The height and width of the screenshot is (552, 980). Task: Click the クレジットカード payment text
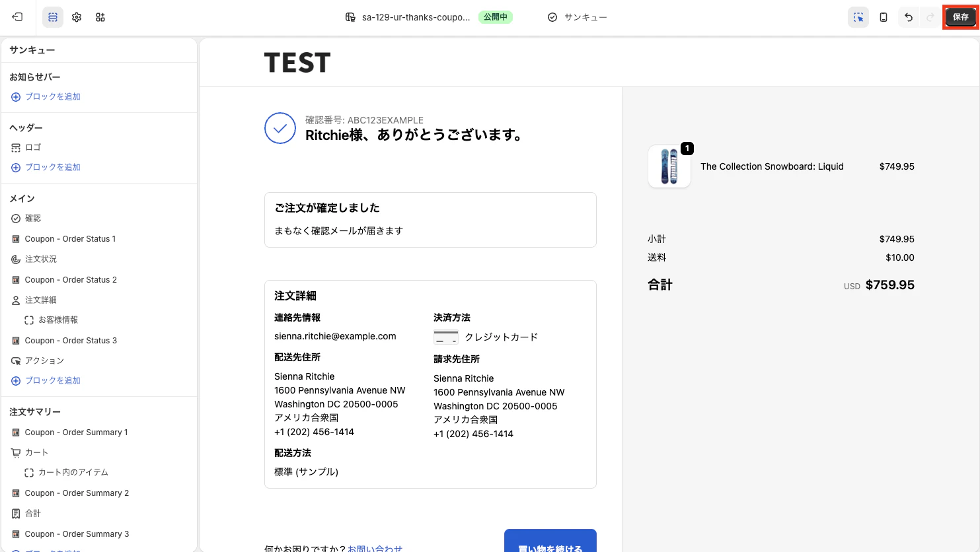click(x=502, y=337)
